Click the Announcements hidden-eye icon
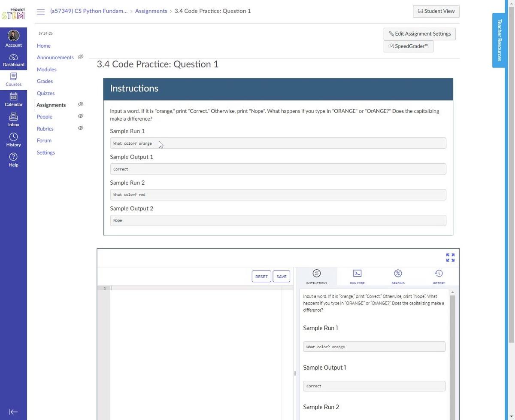 click(80, 57)
